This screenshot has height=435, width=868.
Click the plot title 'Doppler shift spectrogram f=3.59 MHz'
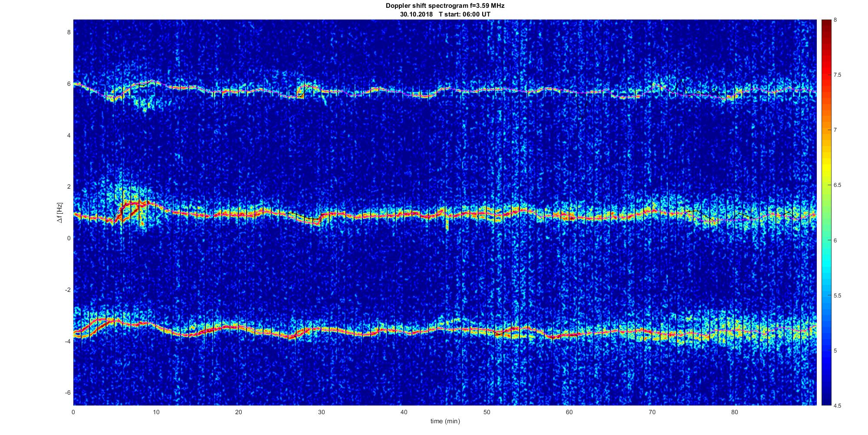pos(445,6)
